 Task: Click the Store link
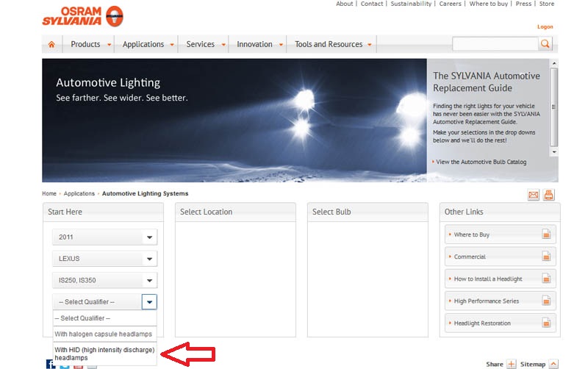click(547, 4)
